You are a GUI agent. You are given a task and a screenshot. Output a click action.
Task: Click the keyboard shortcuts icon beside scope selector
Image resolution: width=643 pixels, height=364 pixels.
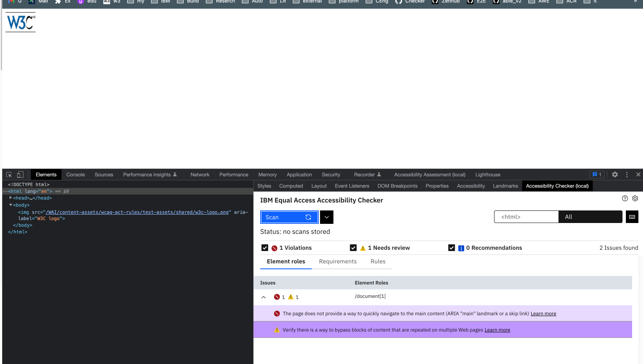pos(632,217)
